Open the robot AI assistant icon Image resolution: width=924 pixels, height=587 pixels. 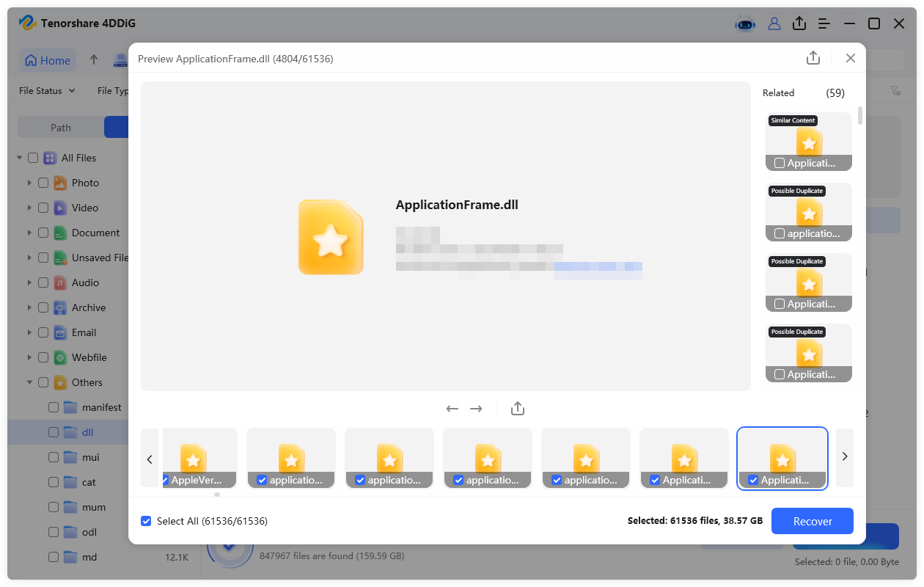coord(745,23)
